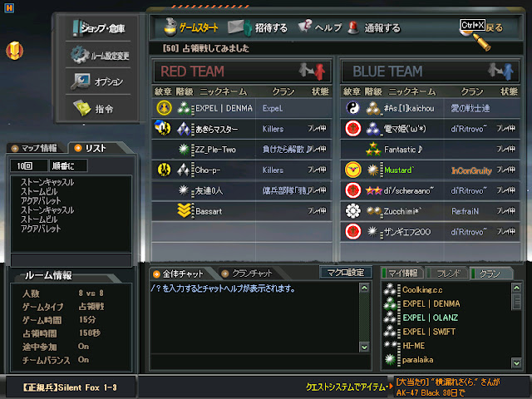Open the 順番に map order dropdown
Viewport: 532px width, 399px height.
point(68,165)
